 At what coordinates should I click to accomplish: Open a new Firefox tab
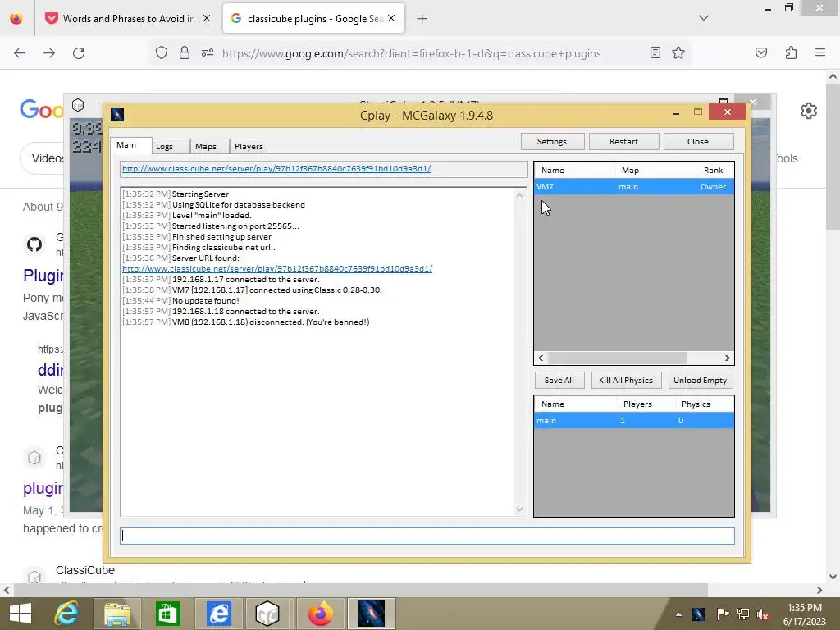(422, 19)
